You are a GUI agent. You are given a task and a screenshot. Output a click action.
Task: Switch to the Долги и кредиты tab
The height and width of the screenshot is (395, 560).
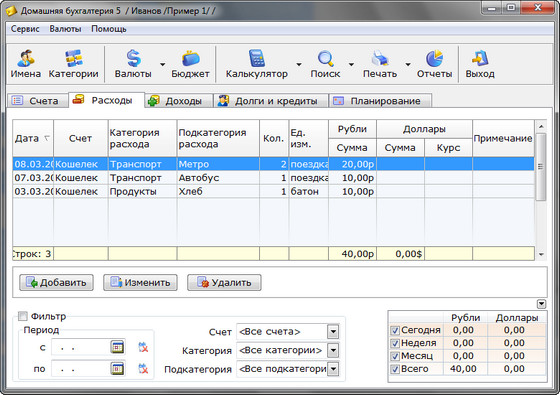[x=271, y=101]
